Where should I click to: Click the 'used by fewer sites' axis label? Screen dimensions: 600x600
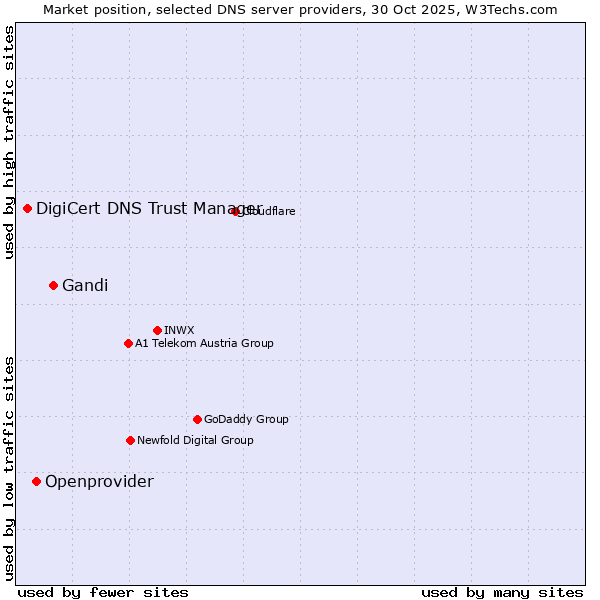point(103,592)
